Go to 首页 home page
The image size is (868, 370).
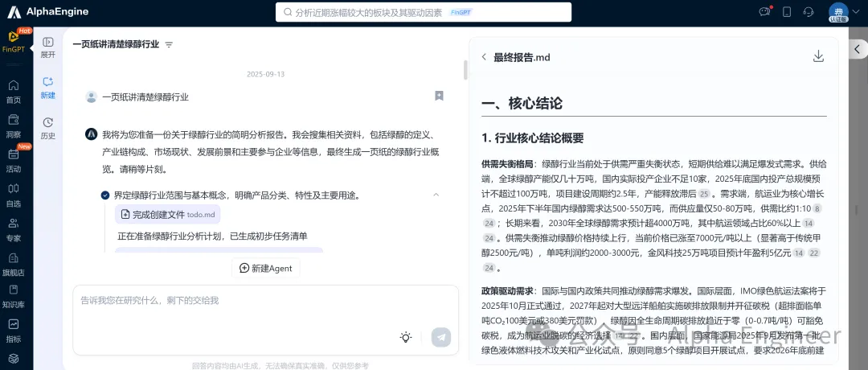tap(14, 91)
